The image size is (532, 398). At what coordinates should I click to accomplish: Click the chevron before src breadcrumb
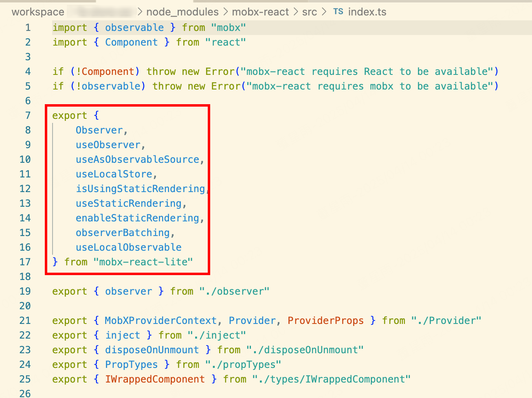pos(296,12)
